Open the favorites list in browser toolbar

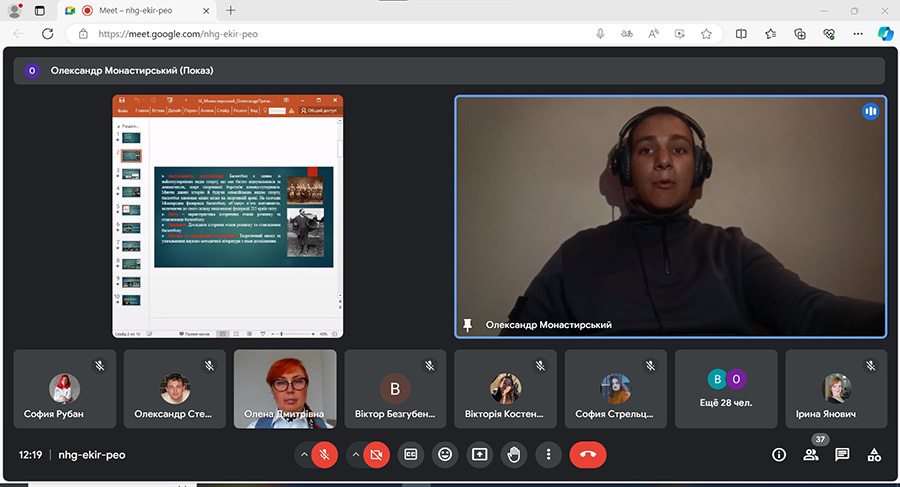[770, 34]
